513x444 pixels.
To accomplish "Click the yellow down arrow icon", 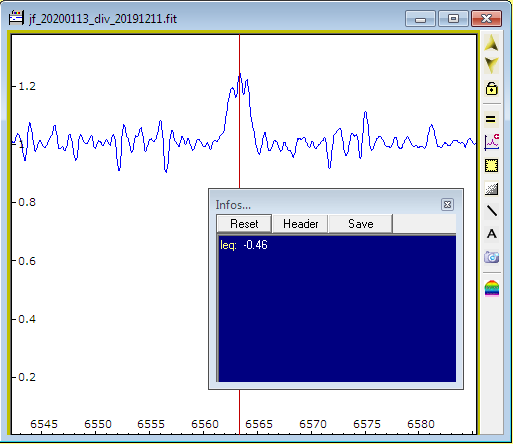I will (x=491, y=65).
